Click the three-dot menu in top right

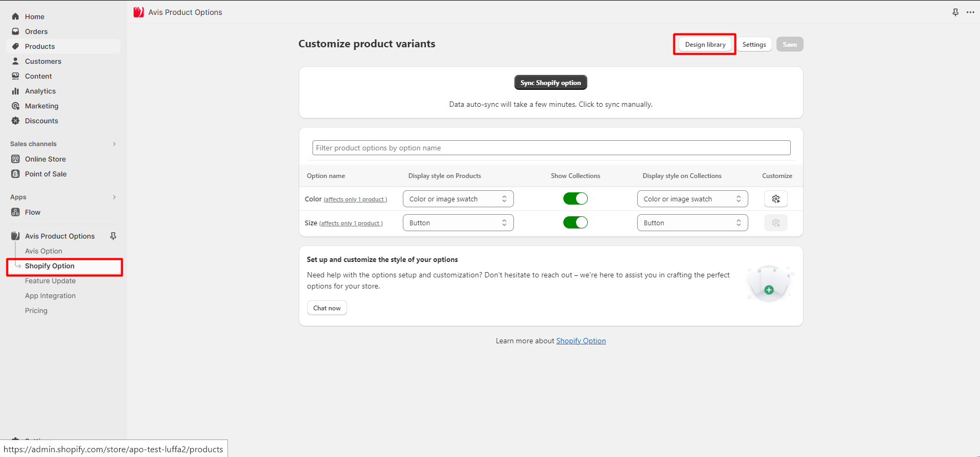[970, 12]
